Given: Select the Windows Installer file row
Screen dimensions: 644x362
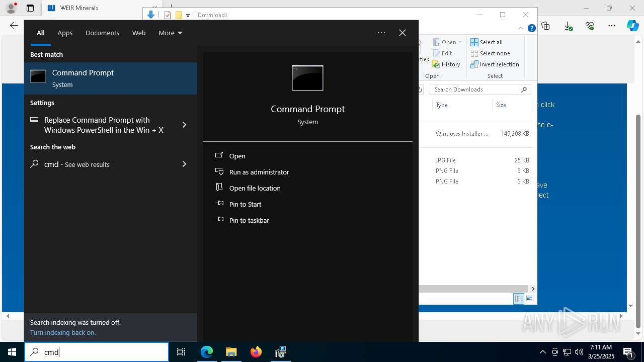Looking at the screenshot, I should pyautogui.click(x=476, y=134).
